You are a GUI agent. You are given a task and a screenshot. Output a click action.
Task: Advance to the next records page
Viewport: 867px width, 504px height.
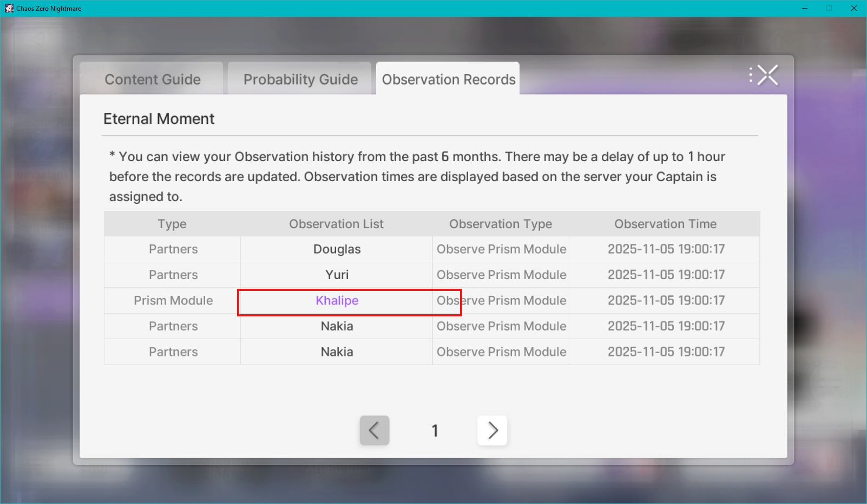(492, 430)
